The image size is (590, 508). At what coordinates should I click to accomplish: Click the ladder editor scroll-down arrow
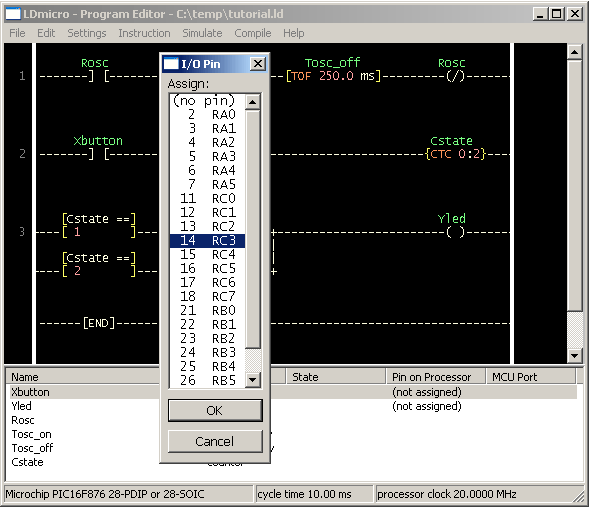(x=575, y=355)
